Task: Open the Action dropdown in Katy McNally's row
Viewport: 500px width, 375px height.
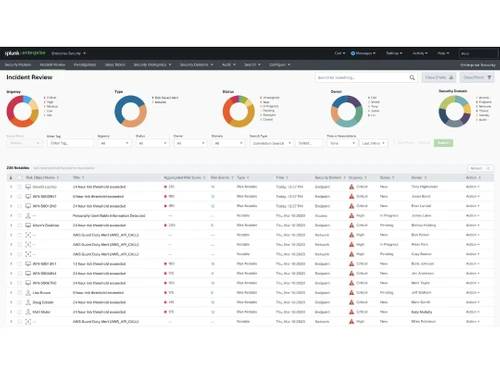Action: pyautogui.click(x=473, y=312)
